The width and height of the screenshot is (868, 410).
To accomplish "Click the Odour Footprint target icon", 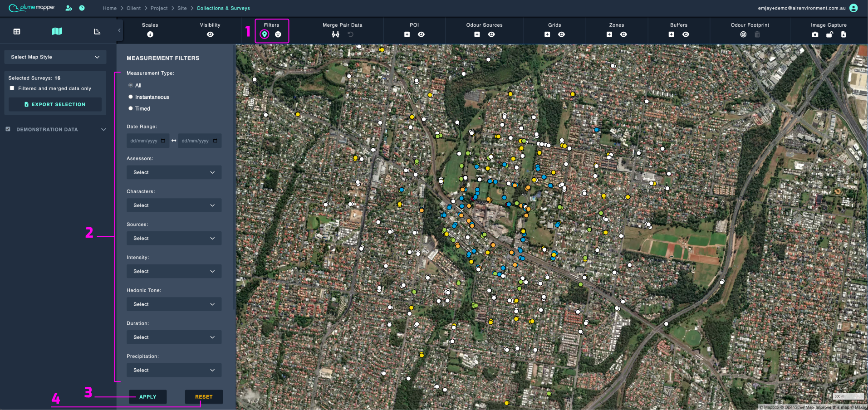I will pyautogui.click(x=743, y=34).
